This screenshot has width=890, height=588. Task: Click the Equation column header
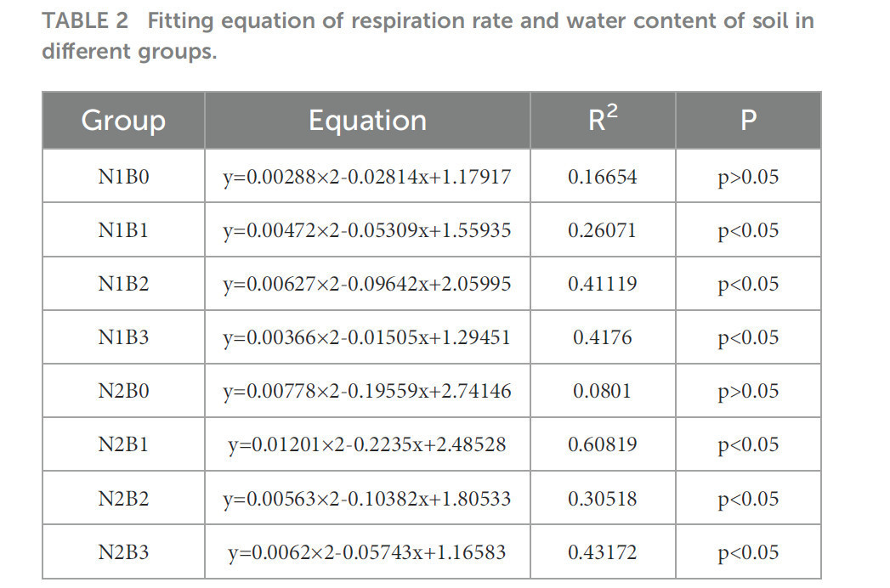[367, 121]
